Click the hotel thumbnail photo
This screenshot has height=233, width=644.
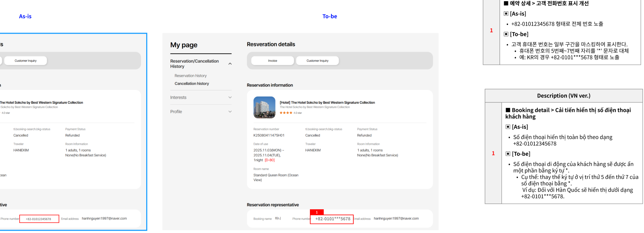click(264, 107)
